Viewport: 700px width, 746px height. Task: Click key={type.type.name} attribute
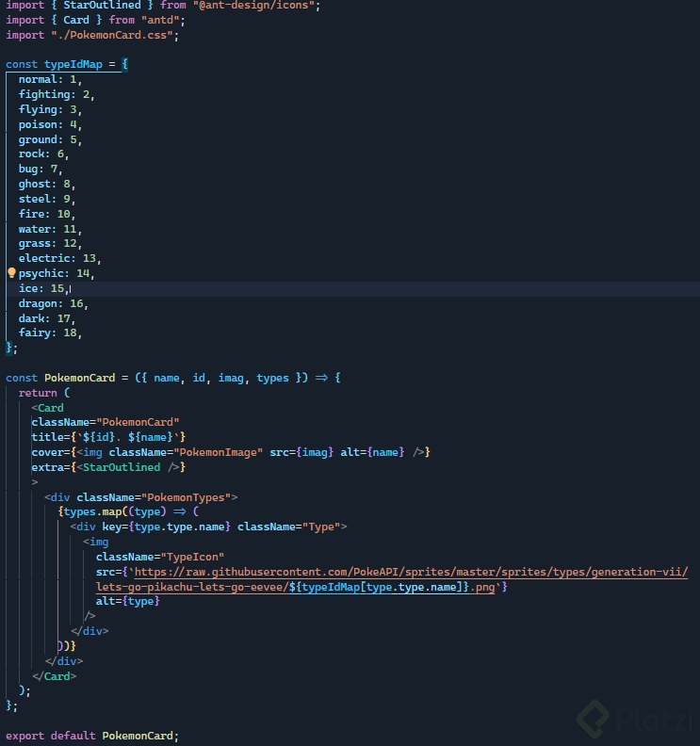pos(166,527)
